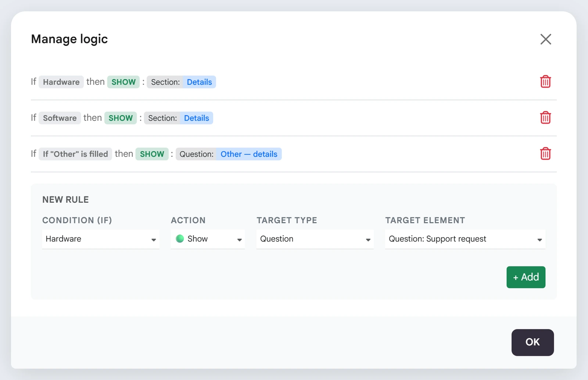Click the SHOW badge in Hardware rule

point(123,82)
